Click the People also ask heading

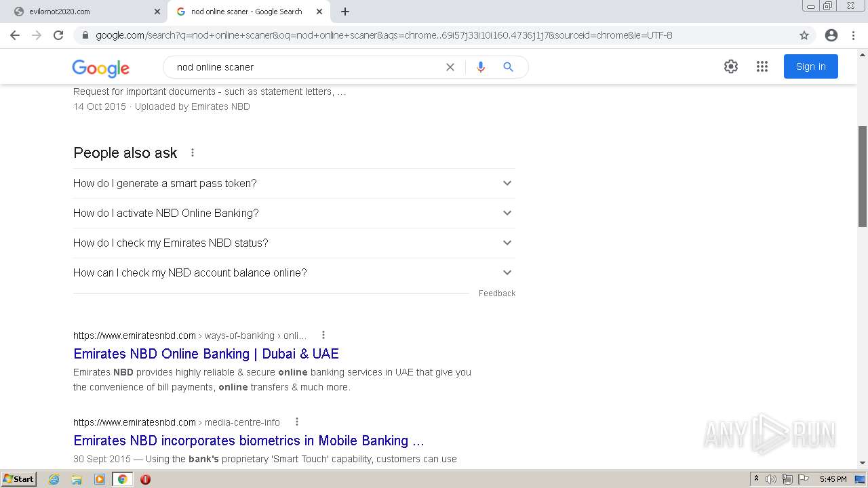125,153
